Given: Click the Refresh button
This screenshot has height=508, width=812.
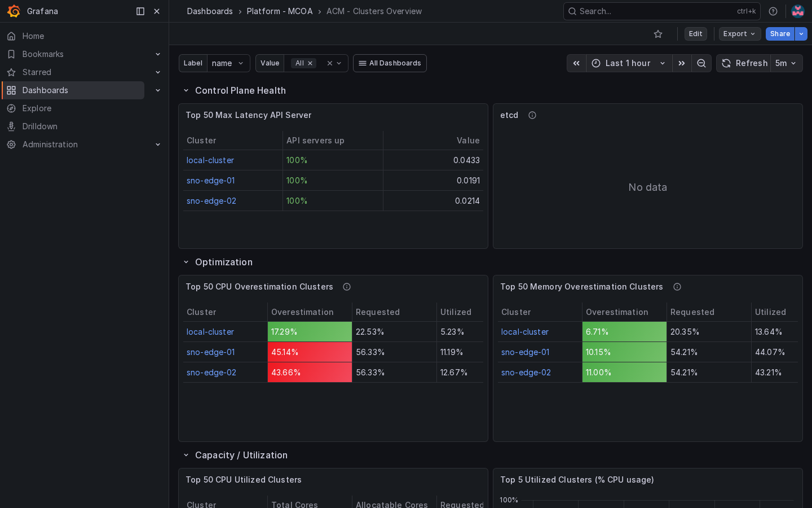Looking at the screenshot, I should pyautogui.click(x=744, y=63).
